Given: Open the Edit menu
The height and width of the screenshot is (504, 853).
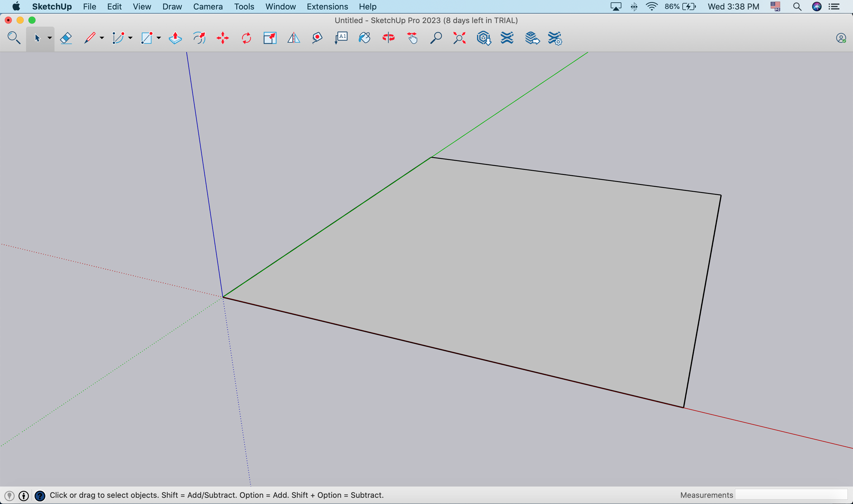Looking at the screenshot, I should 115,7.
